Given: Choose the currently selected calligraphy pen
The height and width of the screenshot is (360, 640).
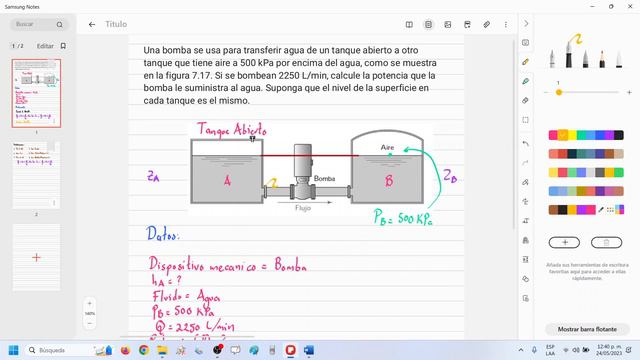Looking at the screenshot, I should pyautogui.click(x=569, y=54).
